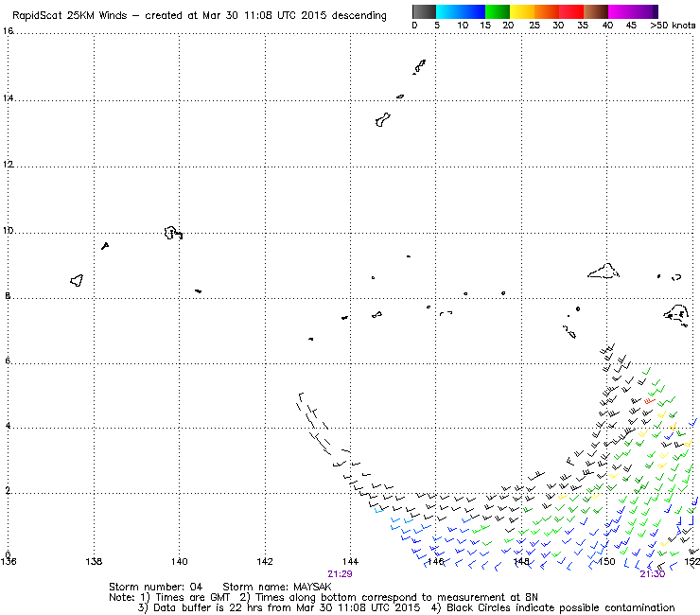
Task: Click the '45' label under the color legend
Action: tap(631, 26)
